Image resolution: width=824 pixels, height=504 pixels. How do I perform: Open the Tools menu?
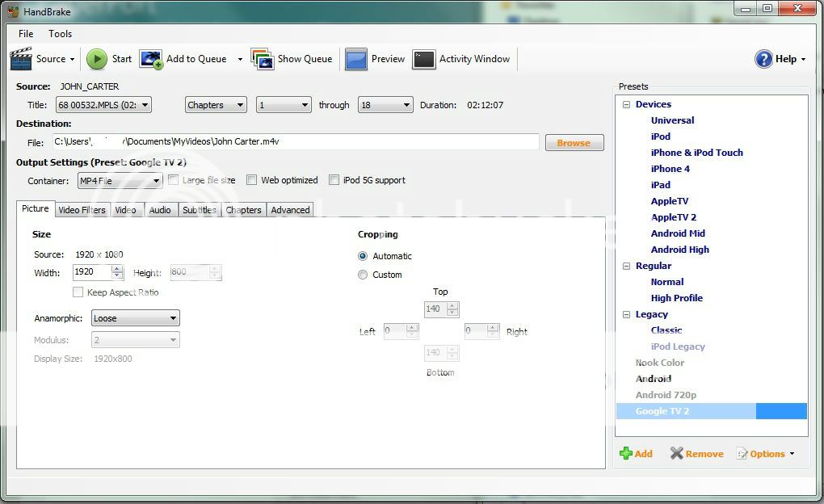tap(59, 33)
